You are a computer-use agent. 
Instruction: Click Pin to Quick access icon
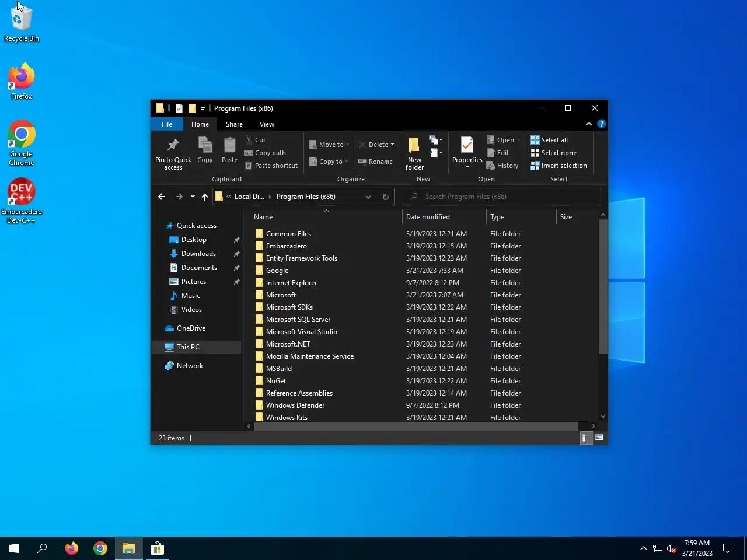[x=173, y=154]
